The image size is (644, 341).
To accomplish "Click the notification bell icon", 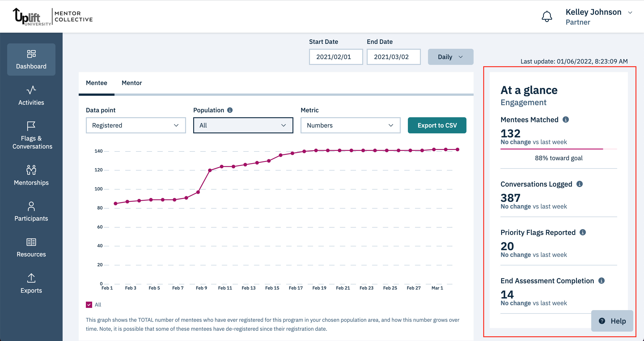I will click(x=547, y=16).
